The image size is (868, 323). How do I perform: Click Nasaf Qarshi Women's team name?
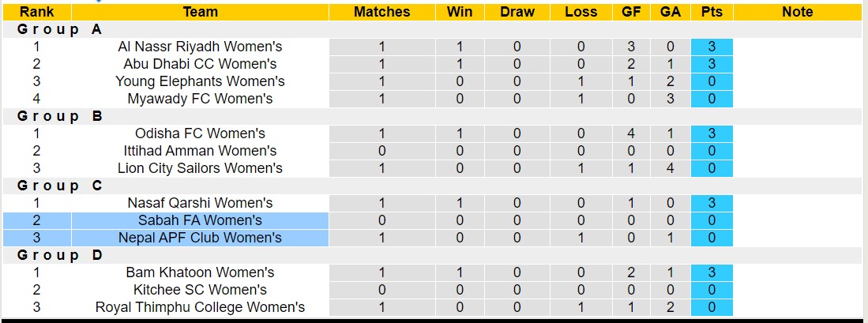coord(200,203)
